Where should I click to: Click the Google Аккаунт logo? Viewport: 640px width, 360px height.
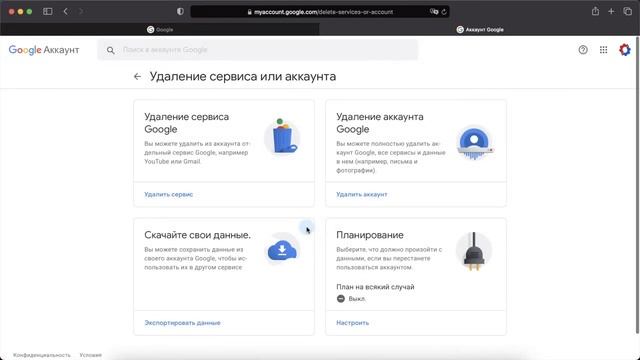(44, 50)
